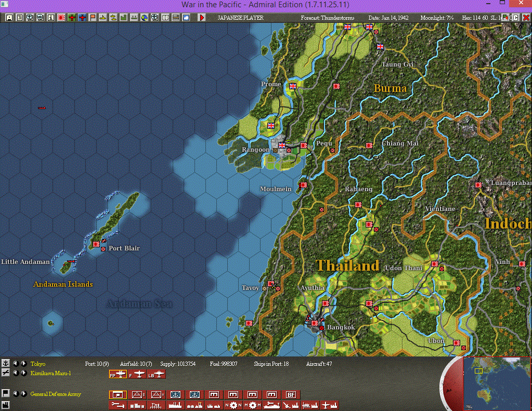532x411 pixels.
Task: Toggle the 'N' gear naval repair filter
Action: pos(233,405)
